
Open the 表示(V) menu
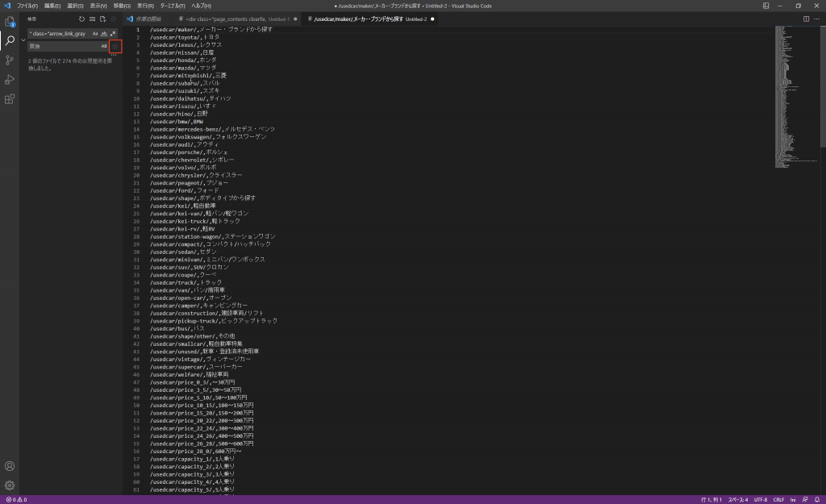[x=98, y=6]
